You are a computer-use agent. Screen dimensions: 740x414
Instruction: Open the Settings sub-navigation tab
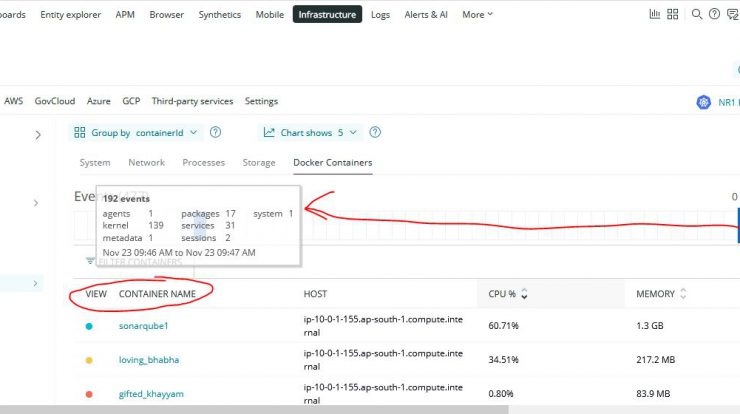click(x=261, y=101)
